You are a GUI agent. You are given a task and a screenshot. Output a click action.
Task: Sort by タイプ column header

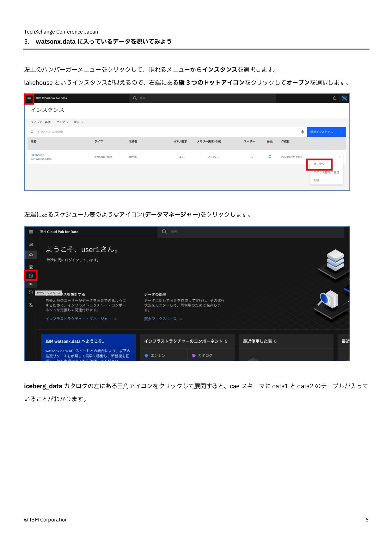[x=99, y=142]
